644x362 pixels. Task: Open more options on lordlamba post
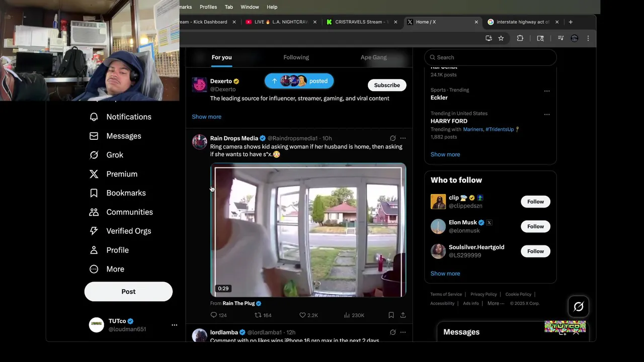(403, 332)
